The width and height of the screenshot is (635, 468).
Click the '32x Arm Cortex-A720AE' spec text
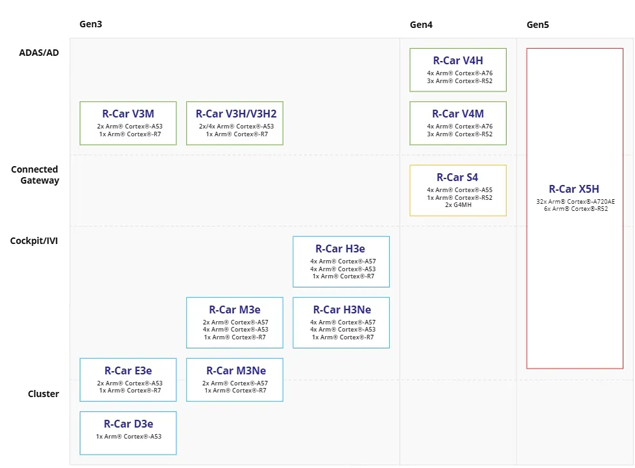pos(575,202)
